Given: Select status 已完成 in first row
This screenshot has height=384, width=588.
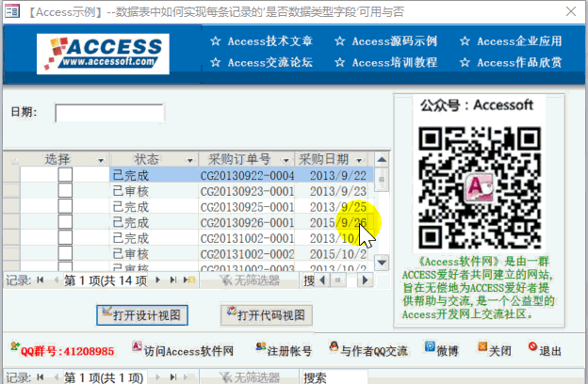Looking at the screenshot, I should [x=154, y=175].
